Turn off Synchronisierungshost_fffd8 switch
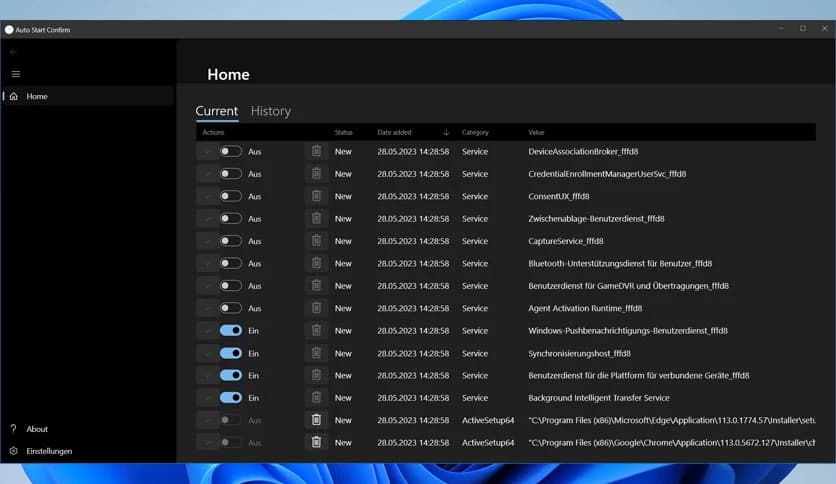836x484 pixels. tap(231, 353)
